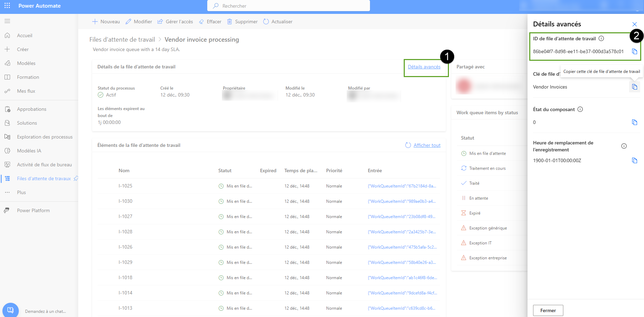Viewport: 644px width, 317px height.
Task: Click the Approbations icon
Action: 7,109
